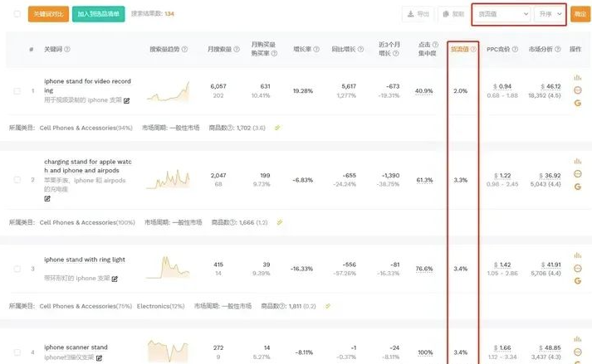Image resolution: width=592 pixels, height=364 pixels.
Task: Open bar chart icon for 'charging stand for apple watch' row
Action: point(577,162)
